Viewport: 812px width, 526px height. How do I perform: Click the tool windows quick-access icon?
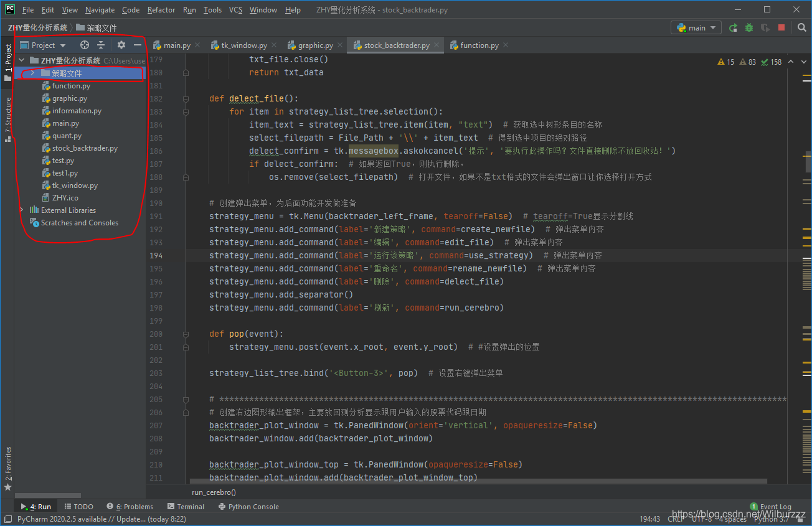coord(7,519)
